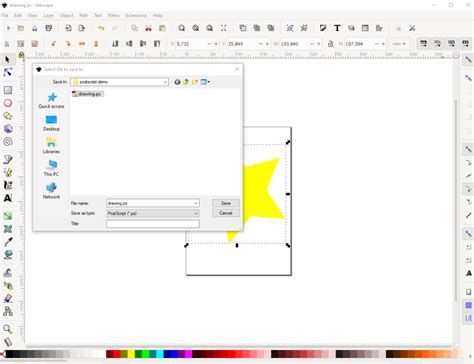This screenshot has width=474, height=364.
Task: Open the Edit menu
Action: pyautogui.click(x=18, y=15)
